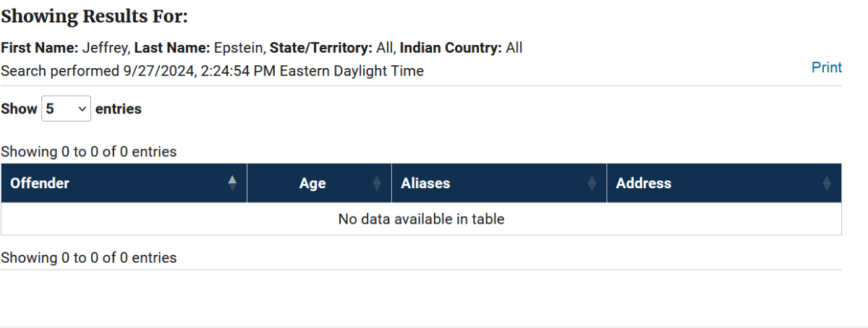The image size is (868, 328).
Task: Click the 'No data available in table' row
Action: 421,219
